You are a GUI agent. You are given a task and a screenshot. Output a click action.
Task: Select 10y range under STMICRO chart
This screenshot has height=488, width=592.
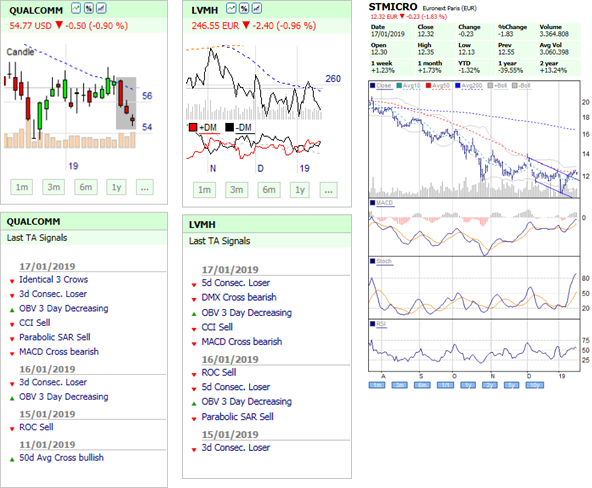point(535,385)
